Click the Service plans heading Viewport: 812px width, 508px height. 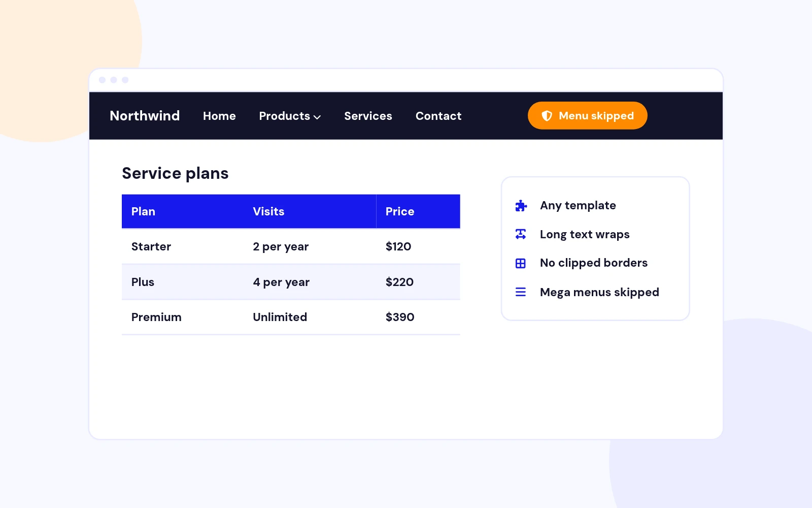click(x=175, y=174)
